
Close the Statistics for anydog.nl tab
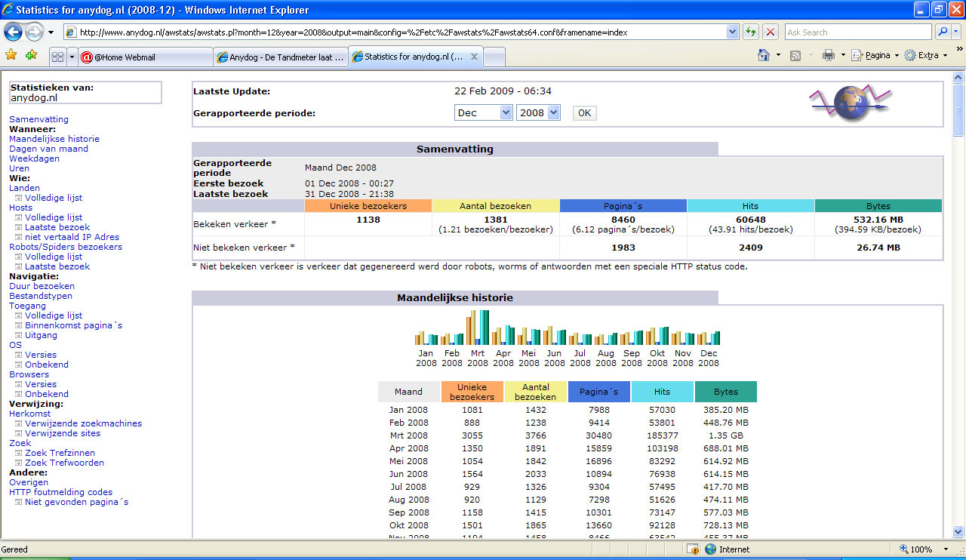[x=474, y=57]
